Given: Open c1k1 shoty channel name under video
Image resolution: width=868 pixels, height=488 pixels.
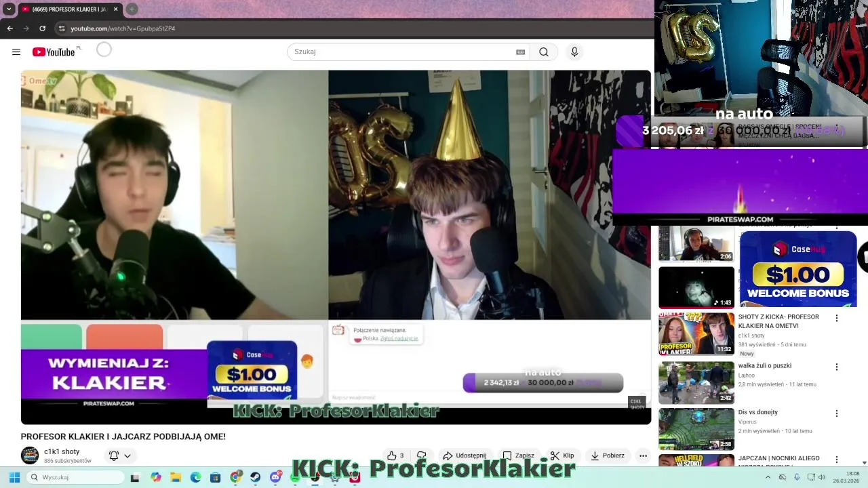Looking at the screenshot, I should (62, 451).
